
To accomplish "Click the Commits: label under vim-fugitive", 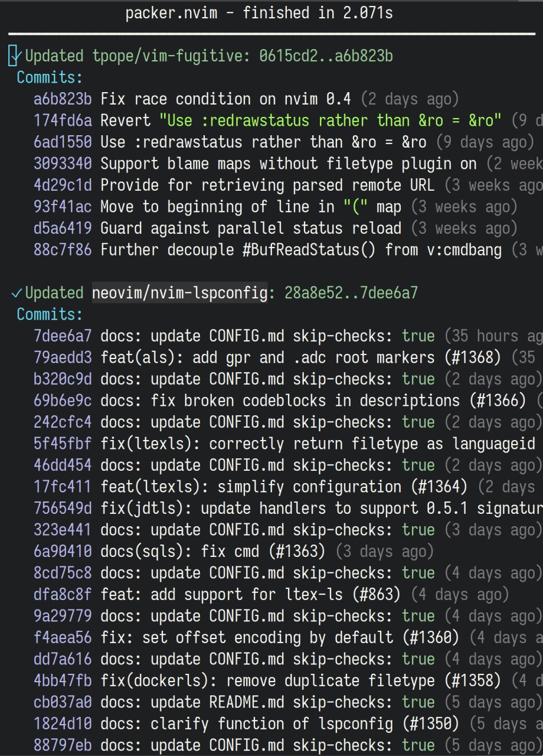I will pyautogui.click(x=50, y=78).
